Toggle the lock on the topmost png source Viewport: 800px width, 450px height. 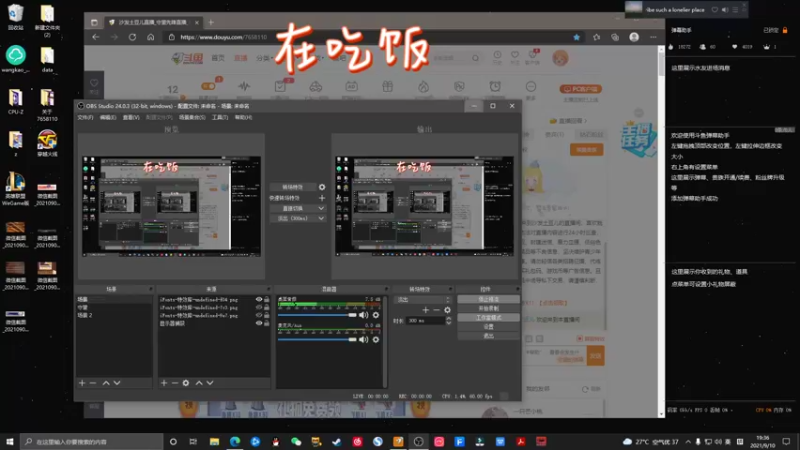pyautogui.click(x=266, y=299)
